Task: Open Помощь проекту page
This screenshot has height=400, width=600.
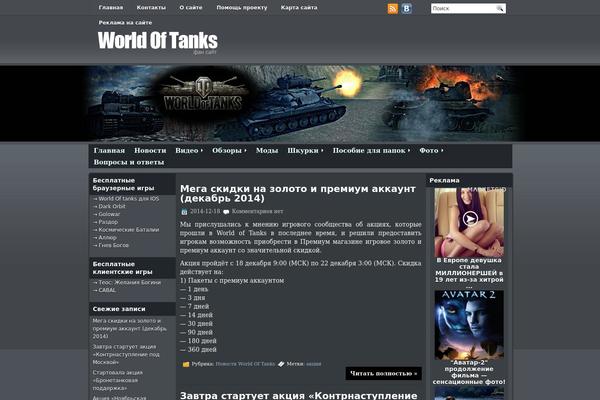Action: click(x=242, y=7)
